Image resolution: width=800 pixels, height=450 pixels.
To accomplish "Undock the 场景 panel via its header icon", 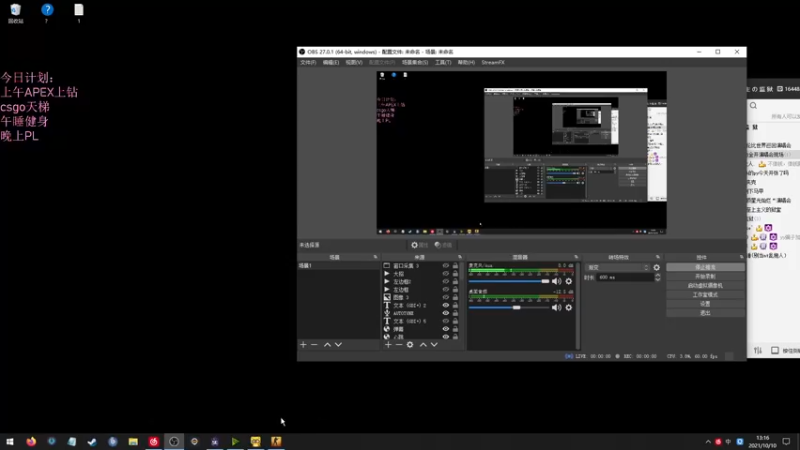I will tap(376, 257).
